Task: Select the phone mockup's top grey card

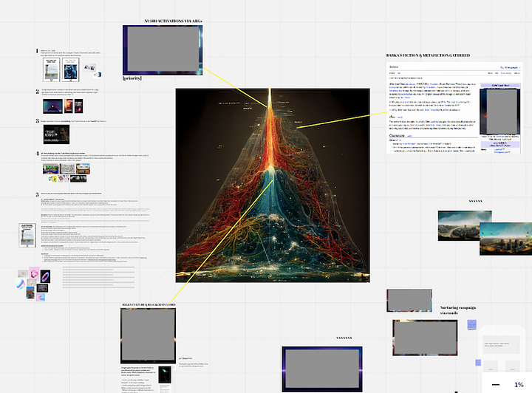Action: [x=501, y=344]
